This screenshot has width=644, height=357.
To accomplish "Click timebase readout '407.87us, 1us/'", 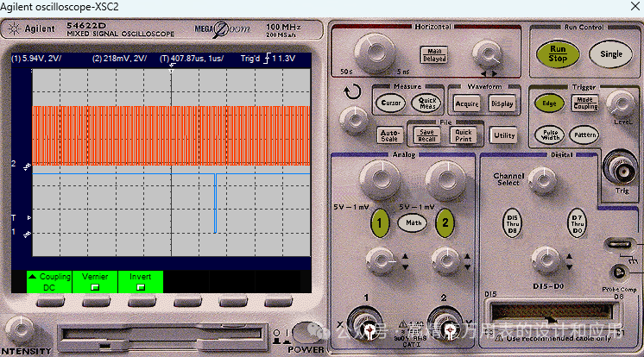I will coord(192,59).
